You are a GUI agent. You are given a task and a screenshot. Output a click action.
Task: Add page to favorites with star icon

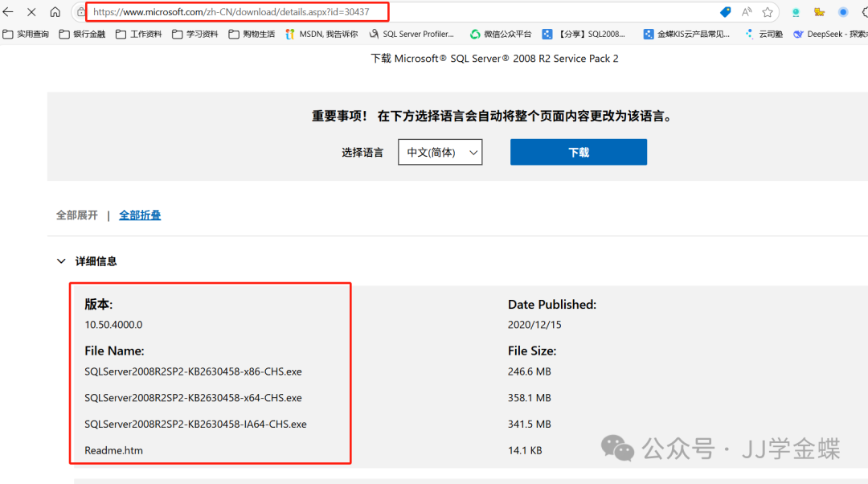pyautogui.click(x=768, y=12)
